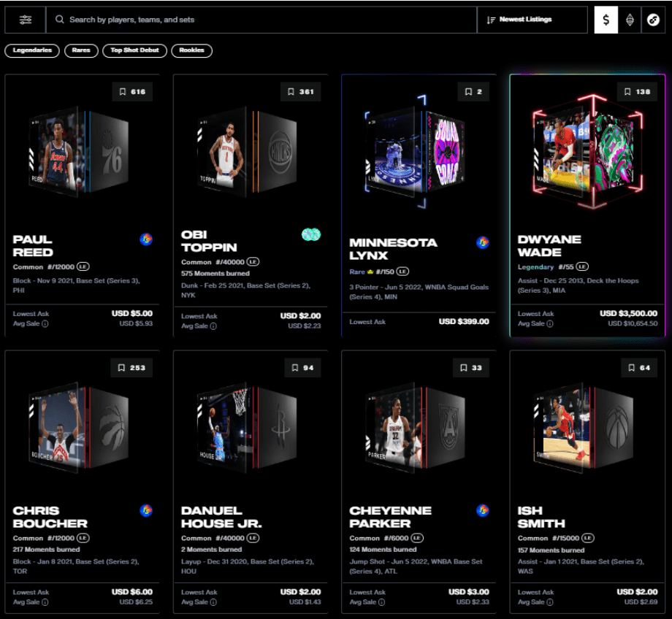The width and height of the screenshot is (672, 619).
Task: Open the MINNESOTA LYNX title
Action: [x=393, y=250]
